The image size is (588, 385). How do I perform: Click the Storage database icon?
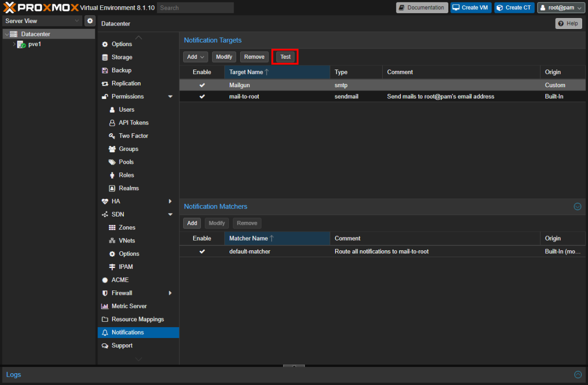[104, 57]
